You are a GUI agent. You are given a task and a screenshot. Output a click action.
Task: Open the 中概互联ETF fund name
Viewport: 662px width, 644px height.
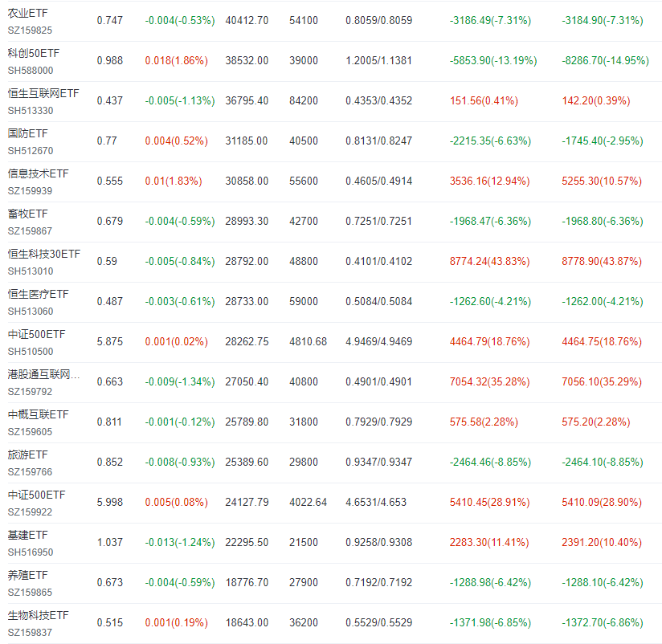(x=38, y=414)
